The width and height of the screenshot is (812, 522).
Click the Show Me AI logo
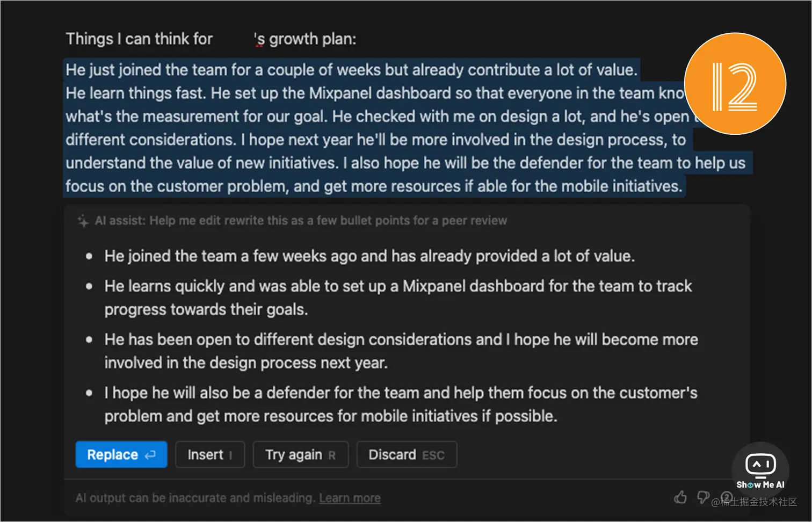(760, 468)
